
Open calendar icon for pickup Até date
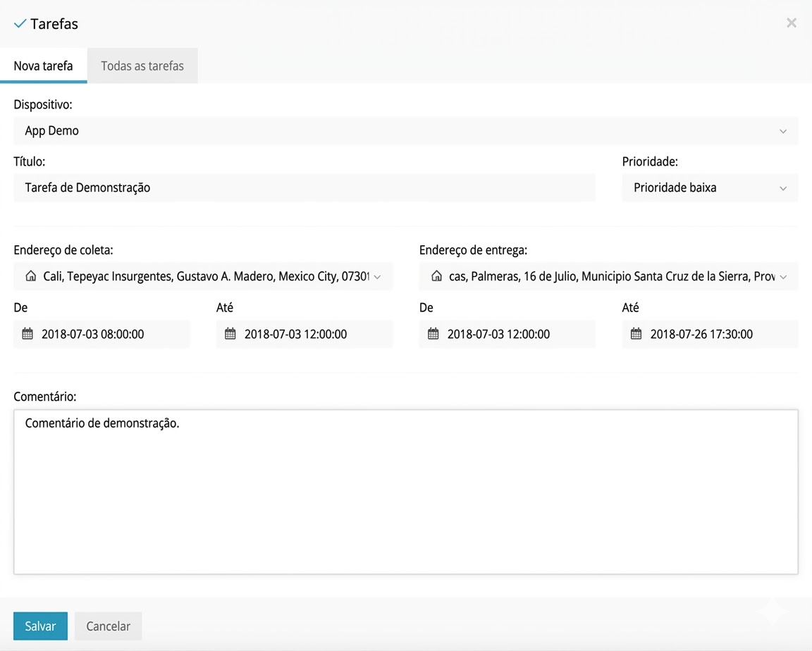[x=230, y=334]
